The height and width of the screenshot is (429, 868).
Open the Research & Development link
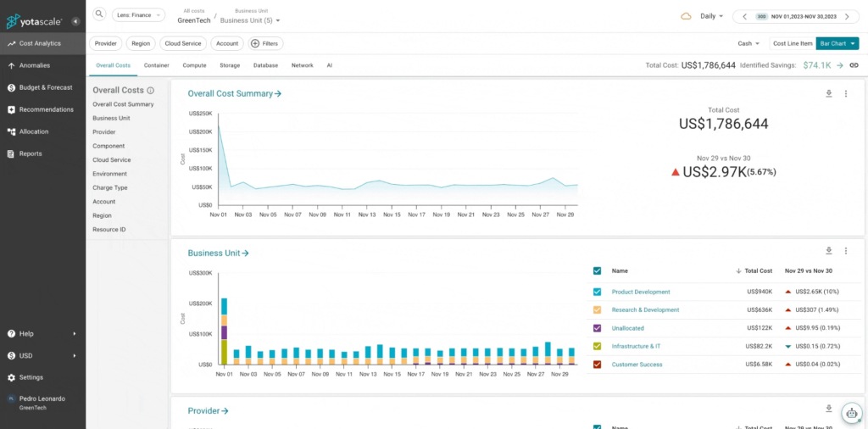[645, 310]
